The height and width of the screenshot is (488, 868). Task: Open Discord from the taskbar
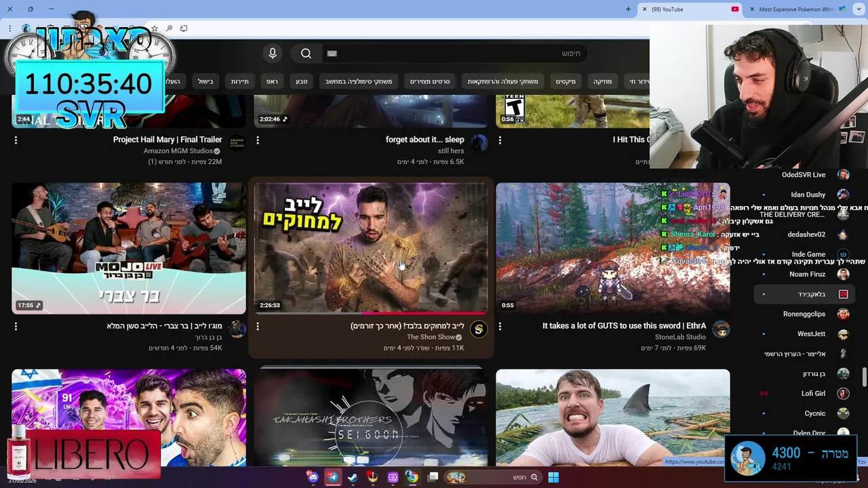pos(313,477)
